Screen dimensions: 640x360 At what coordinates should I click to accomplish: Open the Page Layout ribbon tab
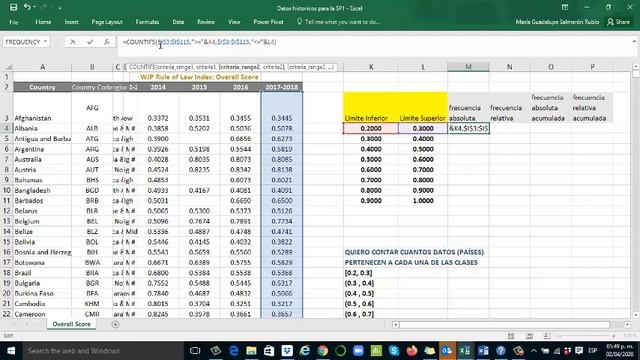(x=107, y=22)
